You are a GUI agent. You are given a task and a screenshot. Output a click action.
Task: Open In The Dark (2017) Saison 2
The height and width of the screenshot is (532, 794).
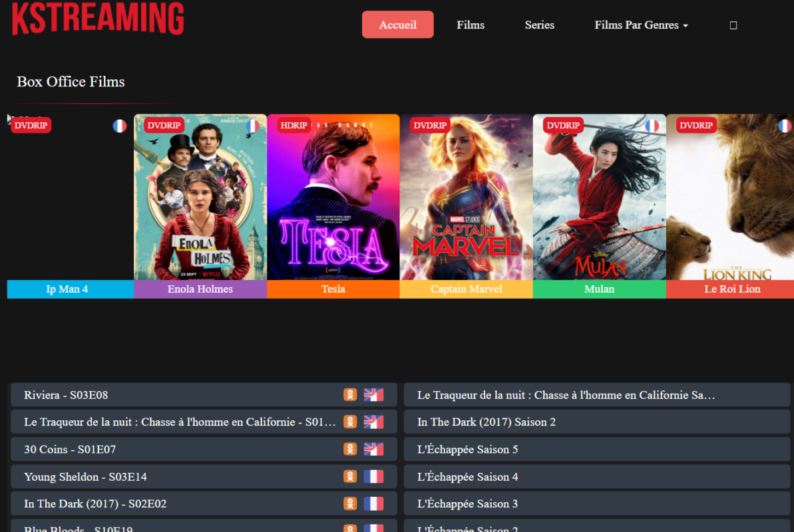coord(597,422)
